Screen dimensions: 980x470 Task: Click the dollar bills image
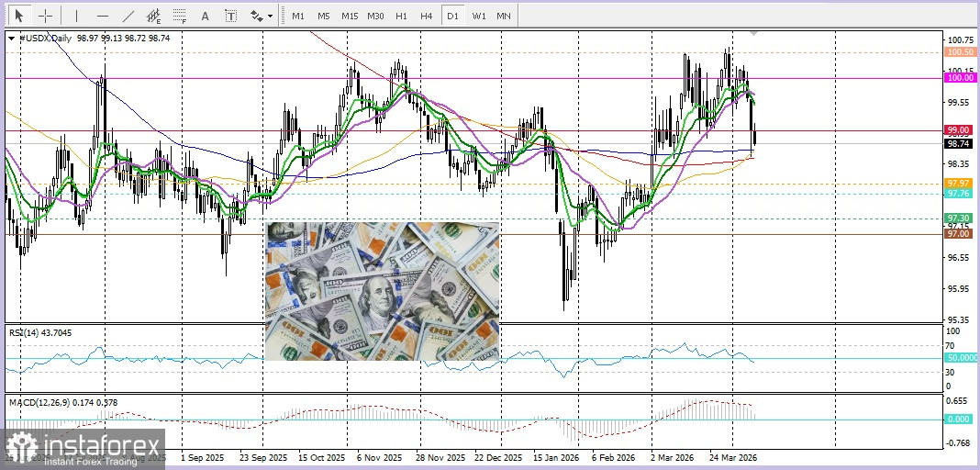tap(382, 290)
